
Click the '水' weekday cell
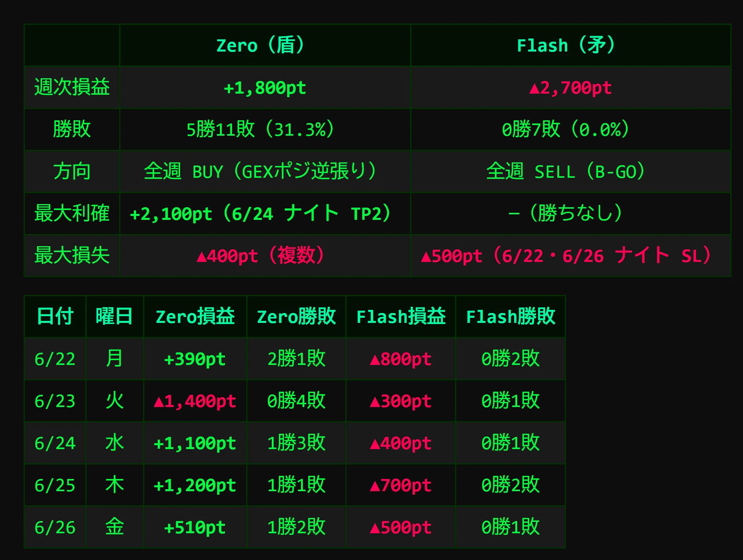[114, 443]
